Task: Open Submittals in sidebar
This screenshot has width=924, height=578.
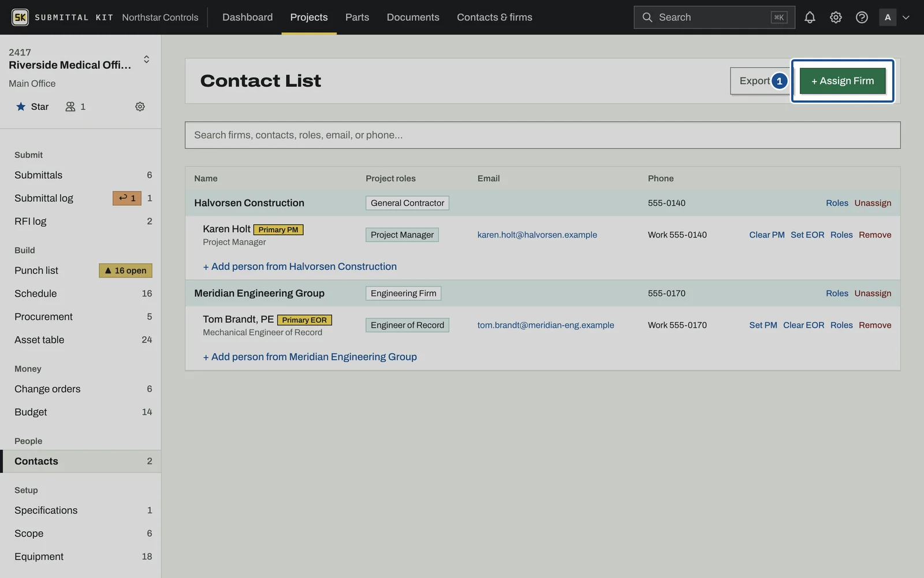Action: click(81, 175)
